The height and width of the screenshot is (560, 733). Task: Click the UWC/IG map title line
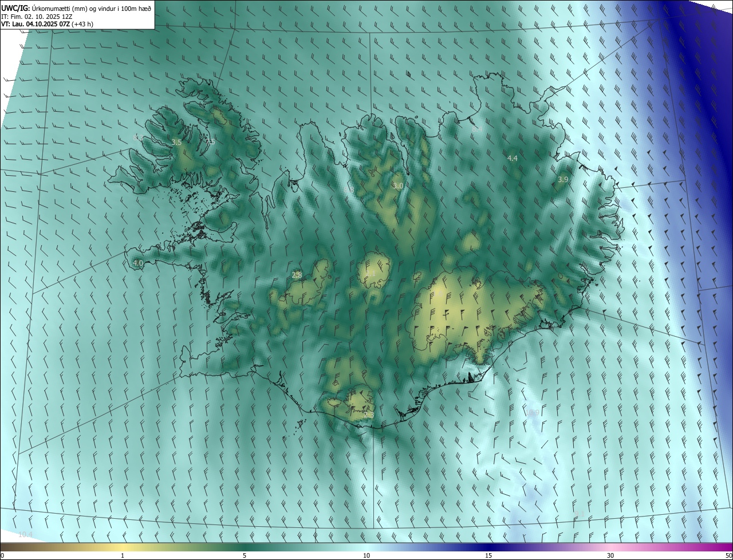click(76, 8)
